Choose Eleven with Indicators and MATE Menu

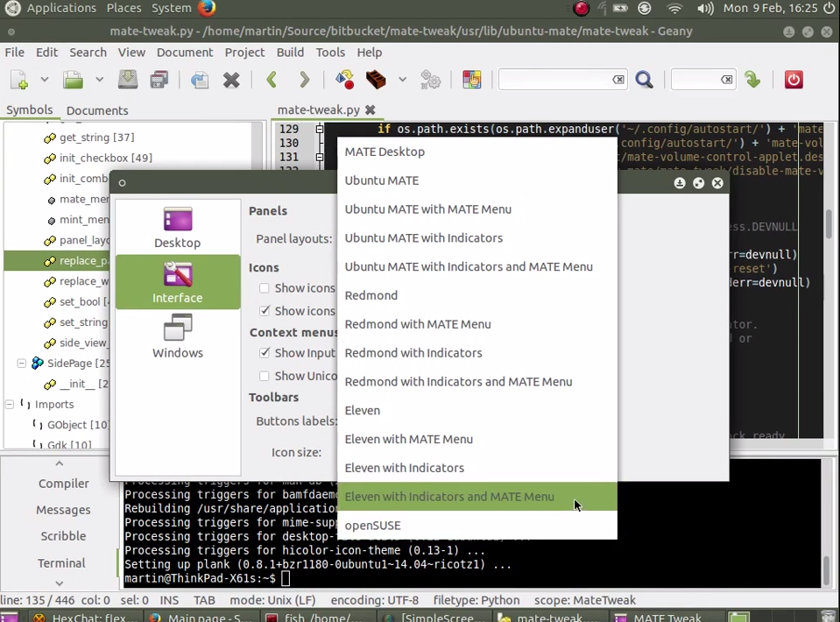pos(477,497)
